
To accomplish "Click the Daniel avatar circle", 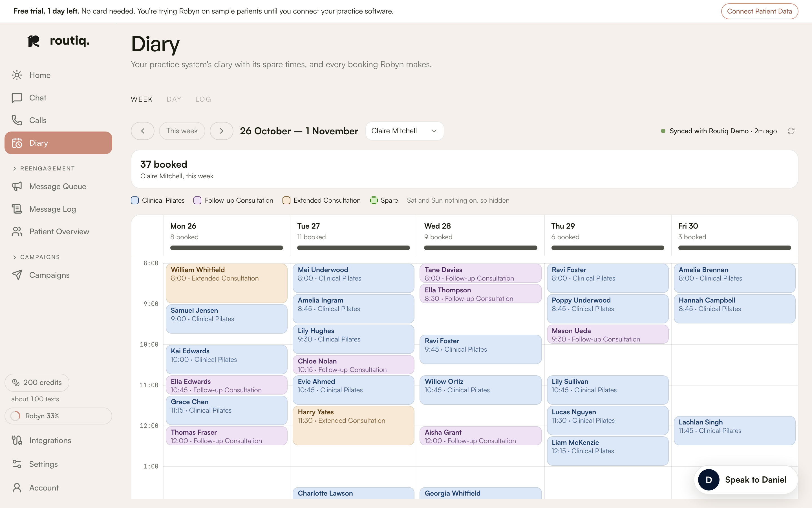I will 709,480.
